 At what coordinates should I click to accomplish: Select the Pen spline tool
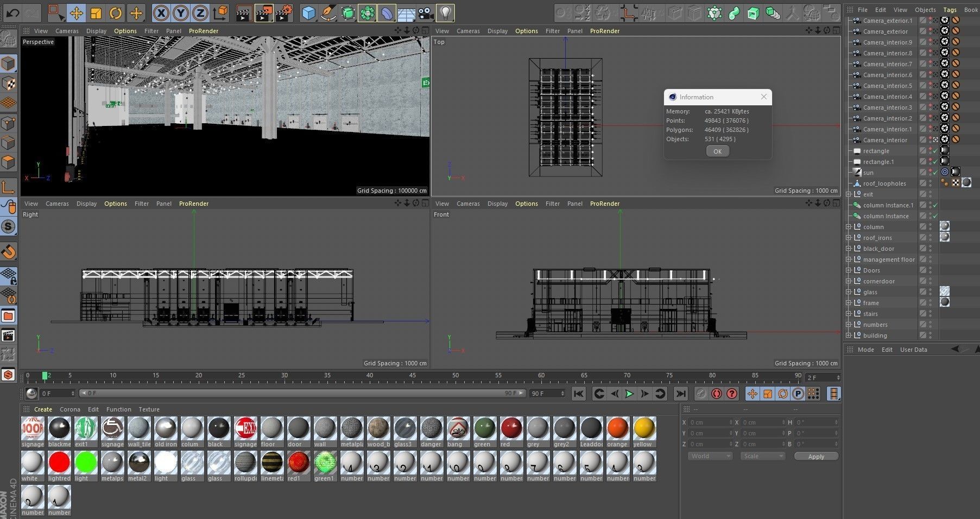click(328, 12)
